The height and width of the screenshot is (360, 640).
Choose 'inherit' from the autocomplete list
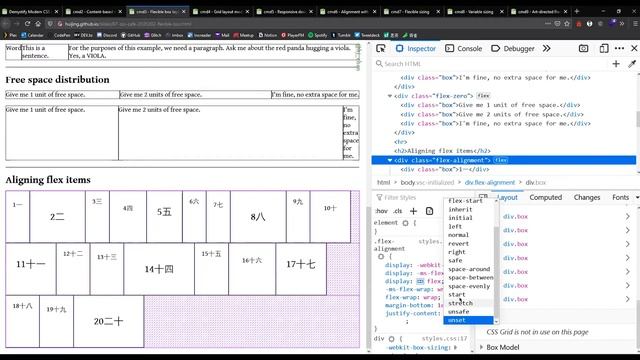tap(469, 209)
